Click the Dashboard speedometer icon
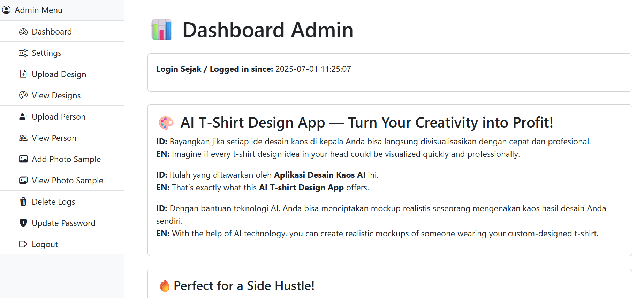This screenshot has height=298, width=644. [x=23, y=32]
